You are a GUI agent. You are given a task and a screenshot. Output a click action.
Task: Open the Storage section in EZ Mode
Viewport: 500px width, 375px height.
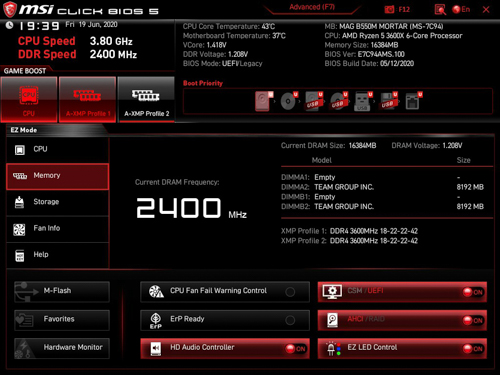(x=57, y=202)
